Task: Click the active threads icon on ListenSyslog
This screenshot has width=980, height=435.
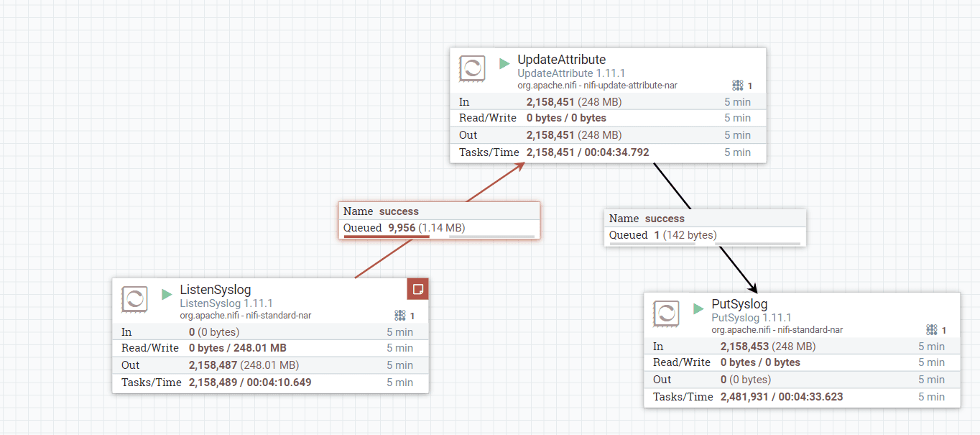Action: [400, 316]
